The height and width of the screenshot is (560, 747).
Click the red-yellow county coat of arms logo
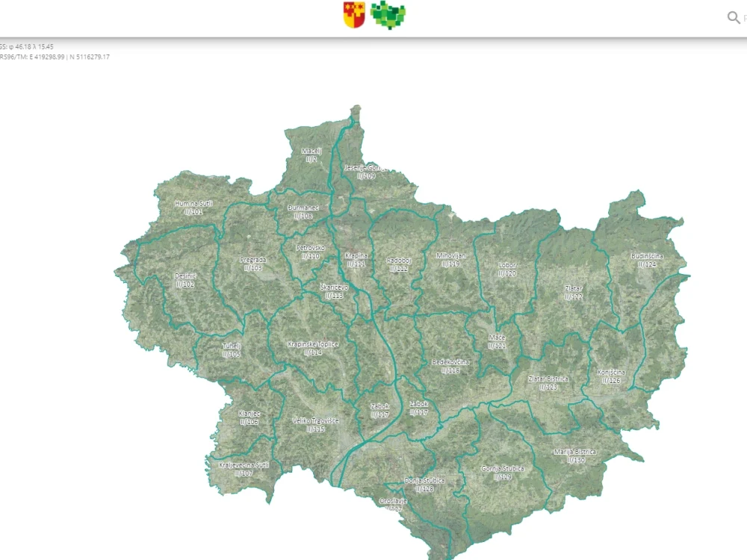point(354,15)
